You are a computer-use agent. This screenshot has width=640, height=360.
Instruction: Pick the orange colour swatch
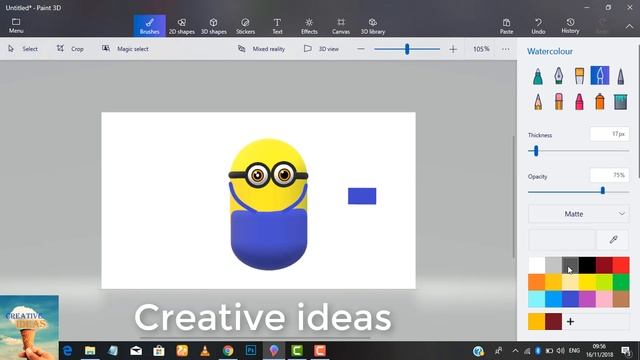[537, 282]
